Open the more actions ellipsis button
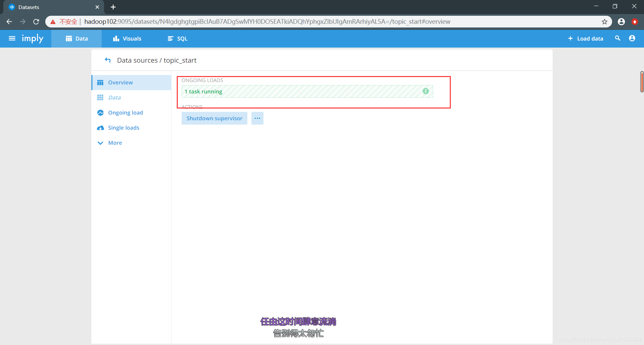The image size is (644, 345). coord(257,118)
